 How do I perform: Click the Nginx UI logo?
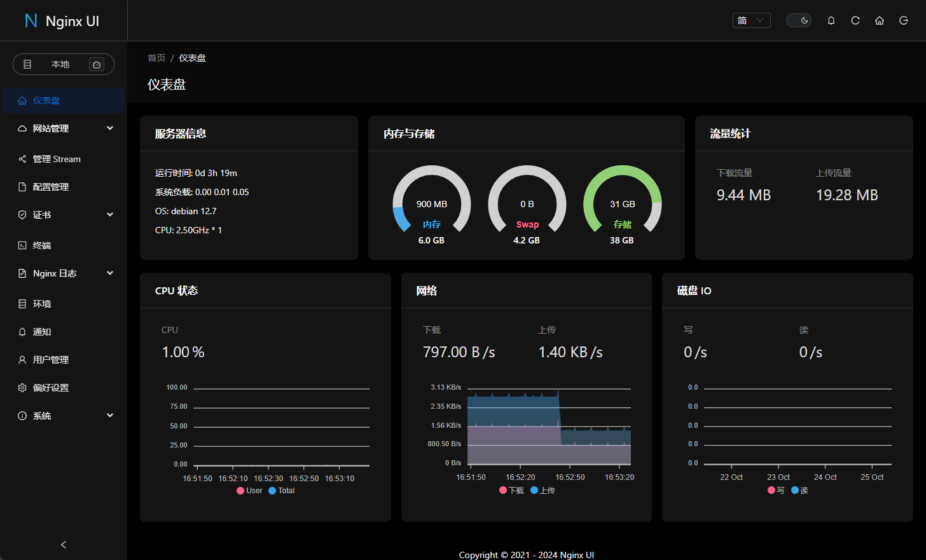[x=62, y=21]
